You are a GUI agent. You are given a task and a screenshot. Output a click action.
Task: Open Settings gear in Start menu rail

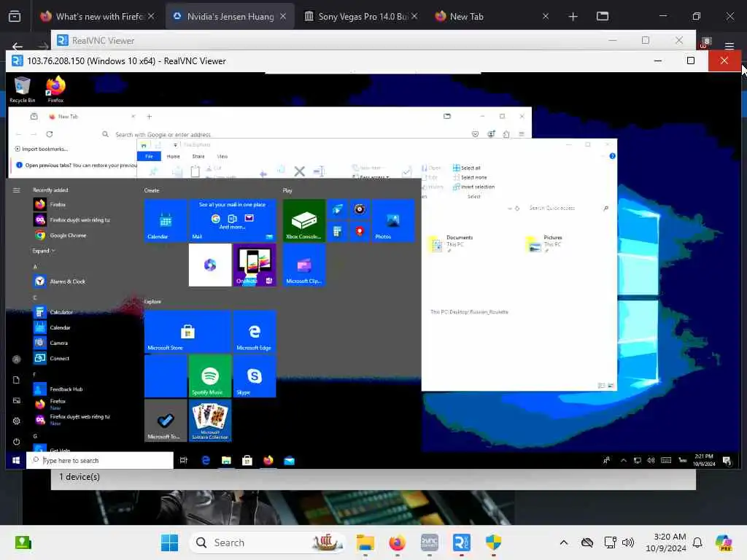pyautogui.click(x=16, y=421)
